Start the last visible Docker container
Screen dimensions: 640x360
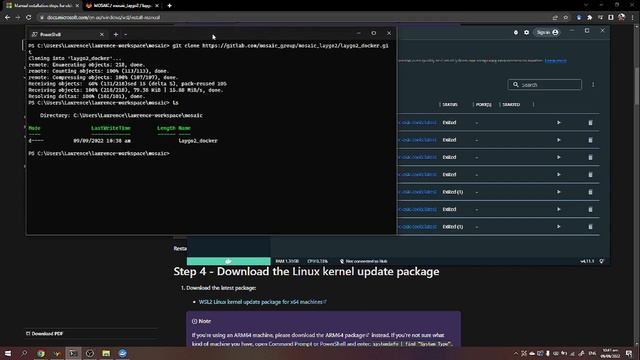(x=559, y=227)
